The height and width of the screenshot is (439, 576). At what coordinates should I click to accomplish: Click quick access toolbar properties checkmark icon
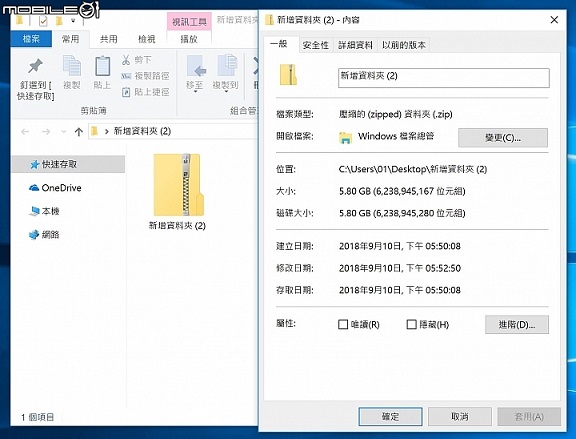point(43,21)
